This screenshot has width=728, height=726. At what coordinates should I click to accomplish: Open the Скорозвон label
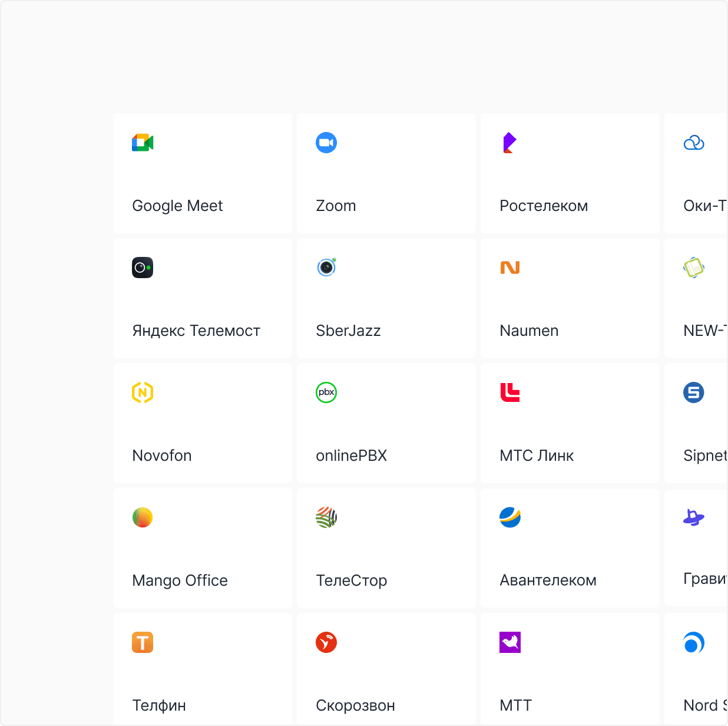coord(355,705)
